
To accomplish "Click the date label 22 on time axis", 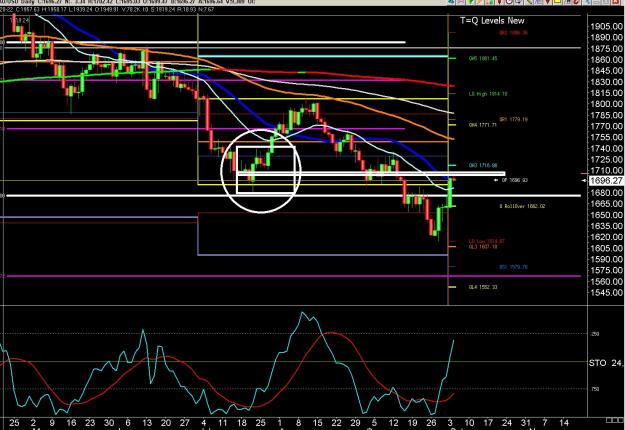I will click(336, 423).
